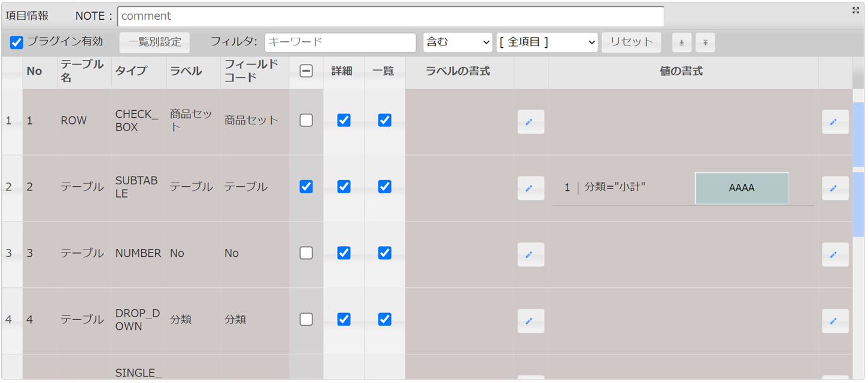Click the download arrow icon button
Screen dimensions: 868x383
[681, 42]
